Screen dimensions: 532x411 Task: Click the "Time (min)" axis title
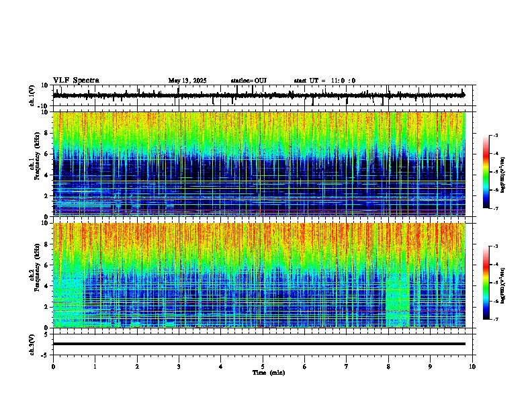click(269, 373)
